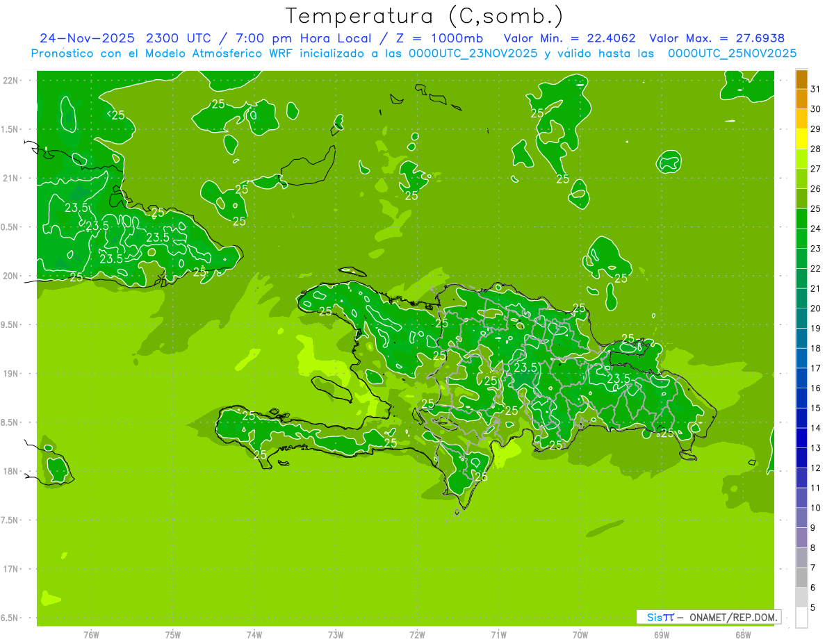834x644 pixels.
Task: Select the "21N" latitude label
Action: 11,179
